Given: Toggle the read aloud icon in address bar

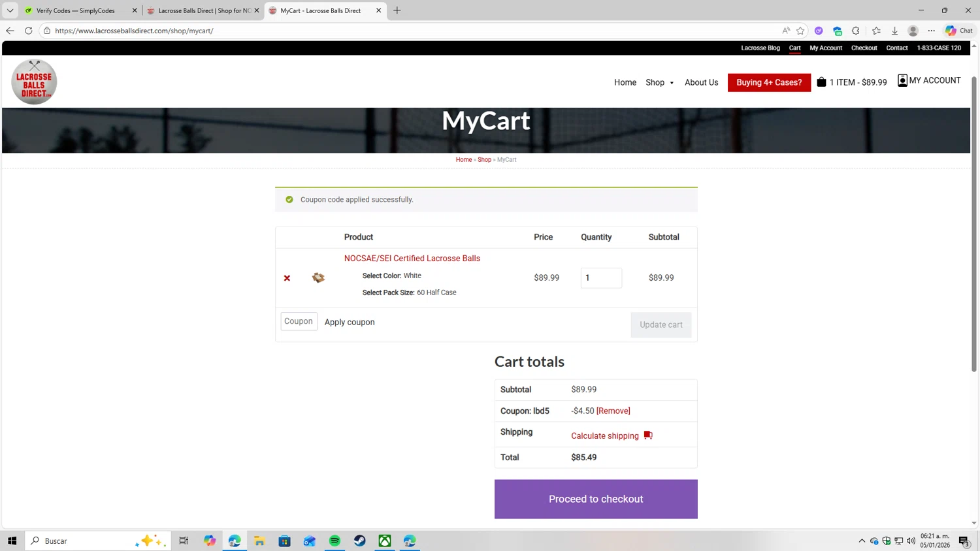Looking at the screenshot, I should click(x=786, y=31).
